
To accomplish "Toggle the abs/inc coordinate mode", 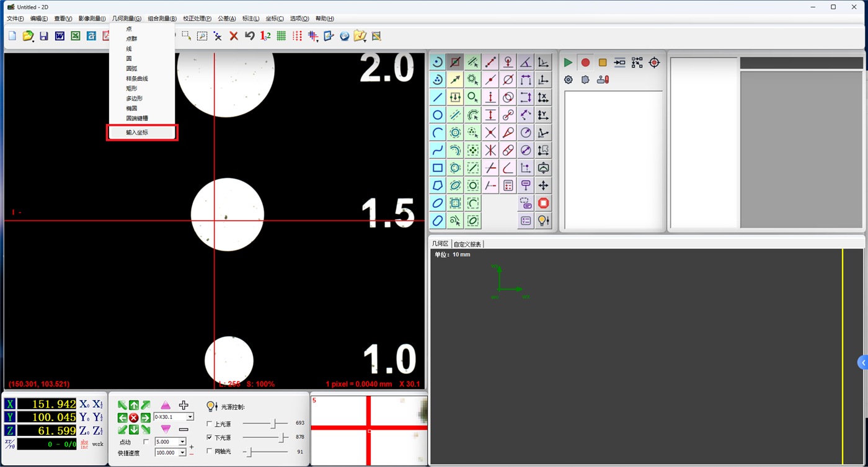I will point(84,444).
